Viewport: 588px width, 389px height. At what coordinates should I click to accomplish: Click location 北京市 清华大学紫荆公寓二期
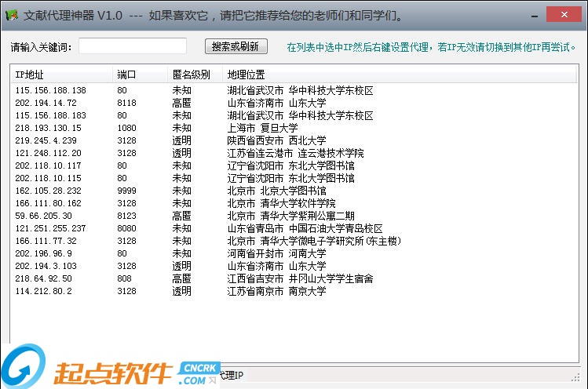tap(290, 216)
